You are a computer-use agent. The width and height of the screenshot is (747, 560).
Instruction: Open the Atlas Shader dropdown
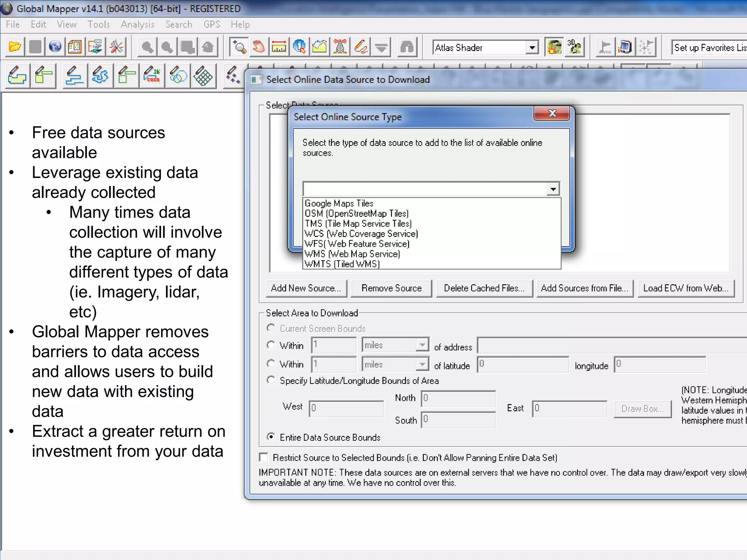coord(532,47)
